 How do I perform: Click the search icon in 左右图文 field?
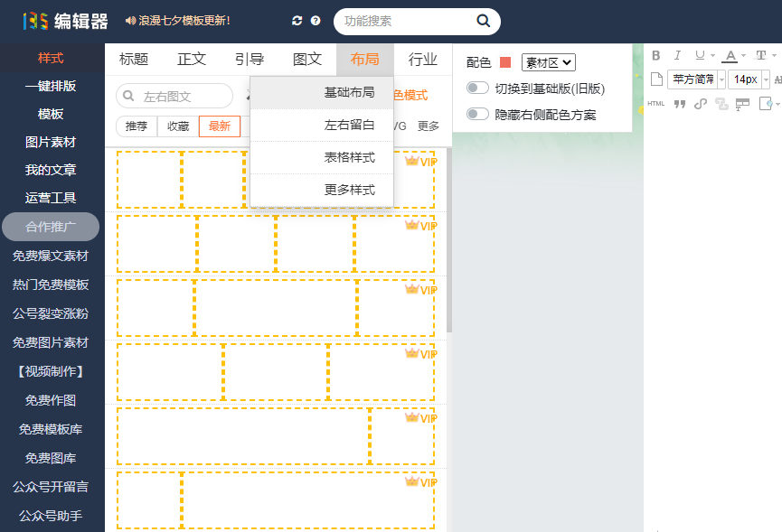[128, 96]
